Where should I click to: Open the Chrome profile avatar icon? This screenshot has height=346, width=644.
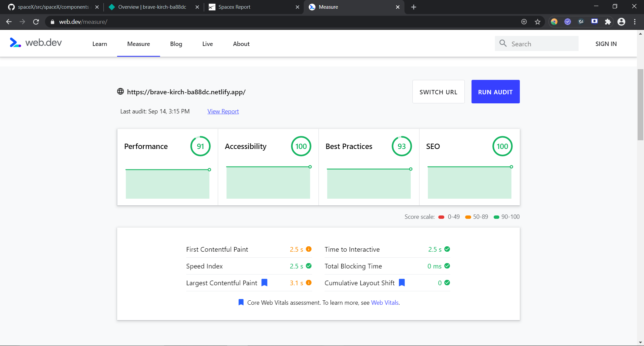pos(621,22)
